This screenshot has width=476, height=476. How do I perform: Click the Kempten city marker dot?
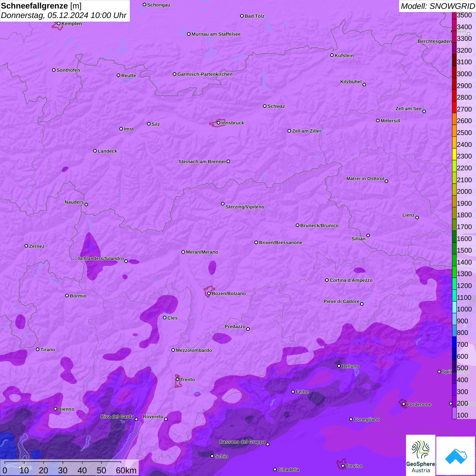(x=58, y=23)
